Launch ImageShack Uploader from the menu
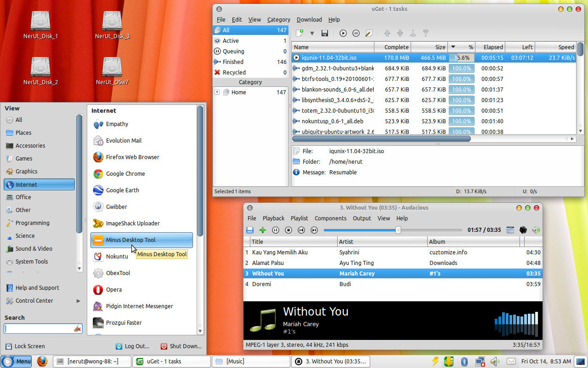588x368 pixels. coord(141,223)
